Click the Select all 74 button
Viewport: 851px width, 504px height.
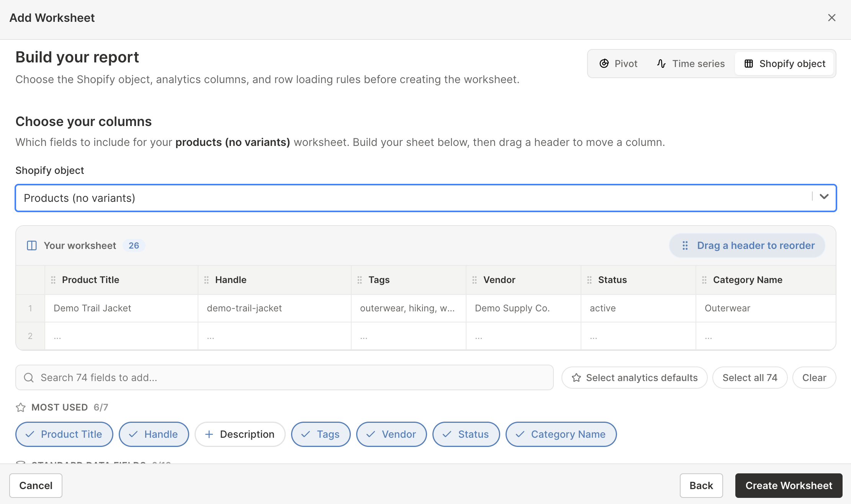[x=750, y=378]
